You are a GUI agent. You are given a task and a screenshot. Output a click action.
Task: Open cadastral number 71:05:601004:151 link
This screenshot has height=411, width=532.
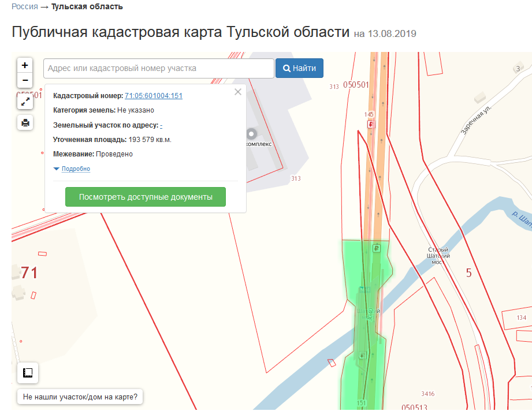[154, 96]
